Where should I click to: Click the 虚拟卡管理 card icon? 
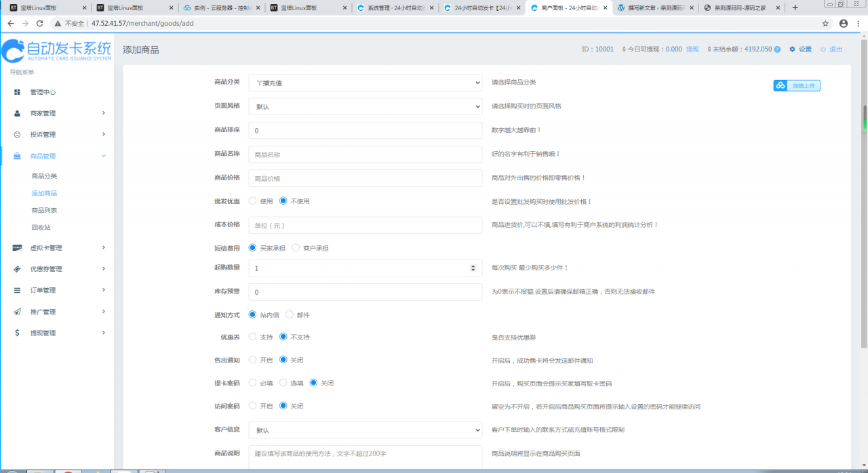click(x=18, y=248)
